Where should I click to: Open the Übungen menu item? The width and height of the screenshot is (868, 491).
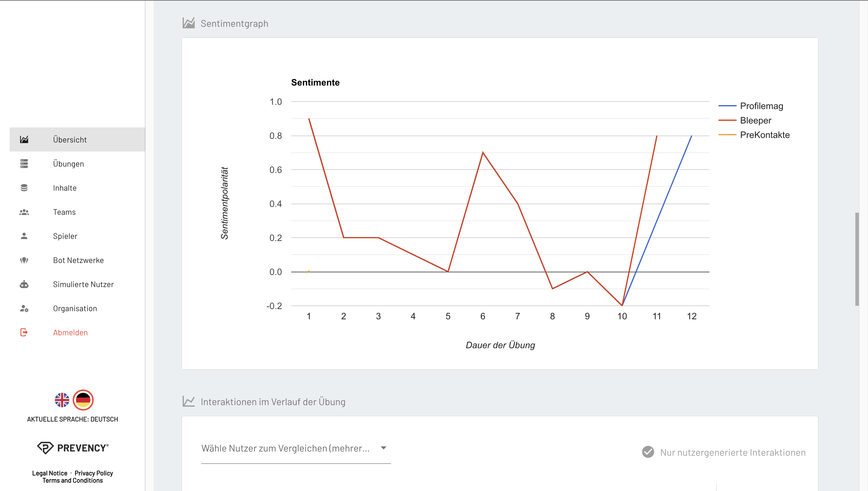point(68,164)
